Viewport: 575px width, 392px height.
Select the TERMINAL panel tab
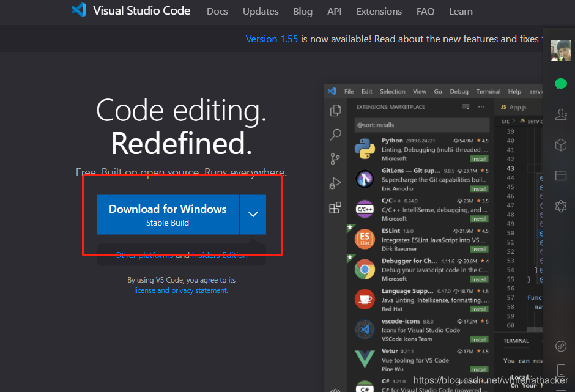click(516, 341)
